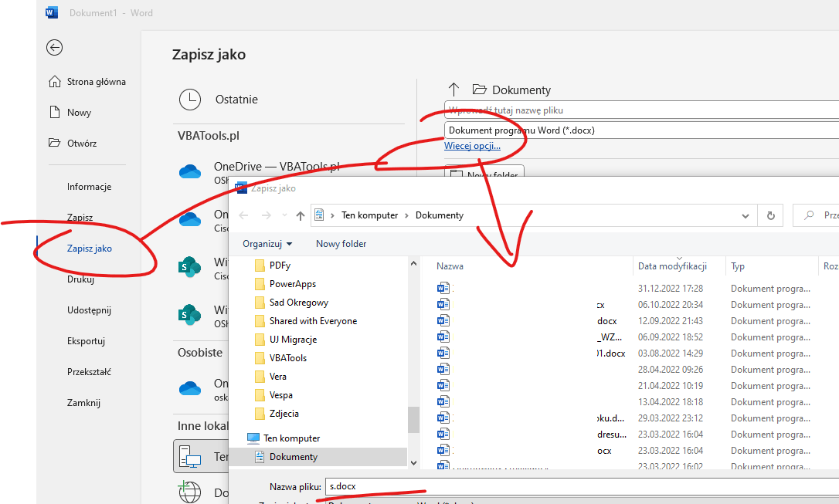Sort files by Data modyfikacji column
This screenshot has width=839, height=504.
(672, 266)
